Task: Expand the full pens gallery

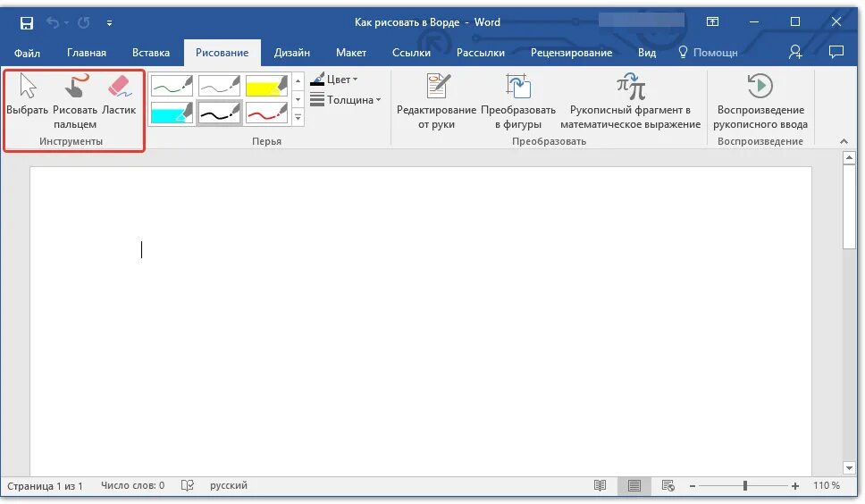Action: pyautogui.click(x=298, y=117)
